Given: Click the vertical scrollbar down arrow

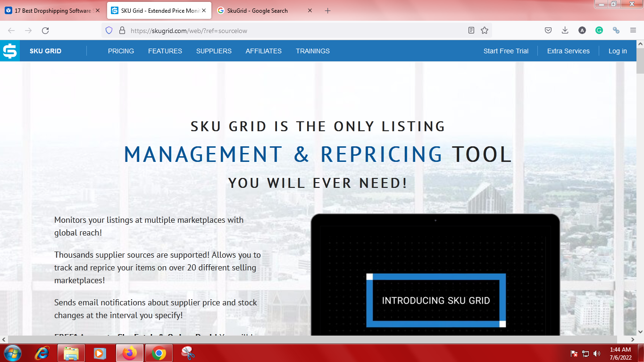Looking at the screenshot, I should [x=640, y=331].
